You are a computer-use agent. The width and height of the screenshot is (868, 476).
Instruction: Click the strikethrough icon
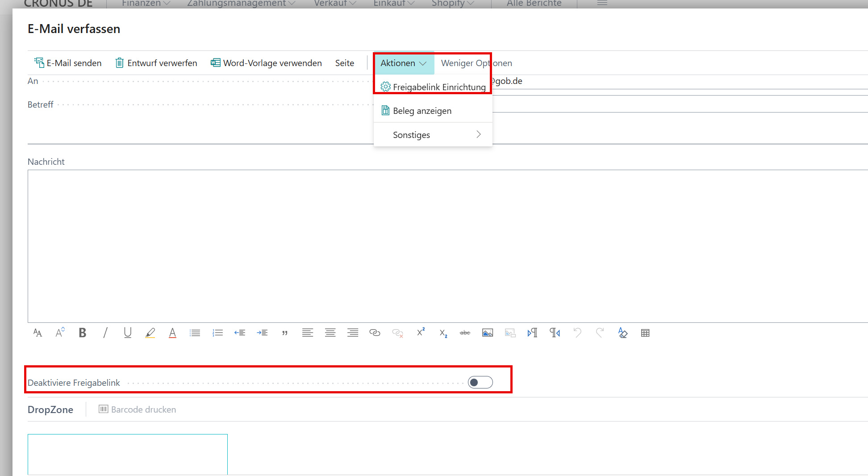coord(465,333)
